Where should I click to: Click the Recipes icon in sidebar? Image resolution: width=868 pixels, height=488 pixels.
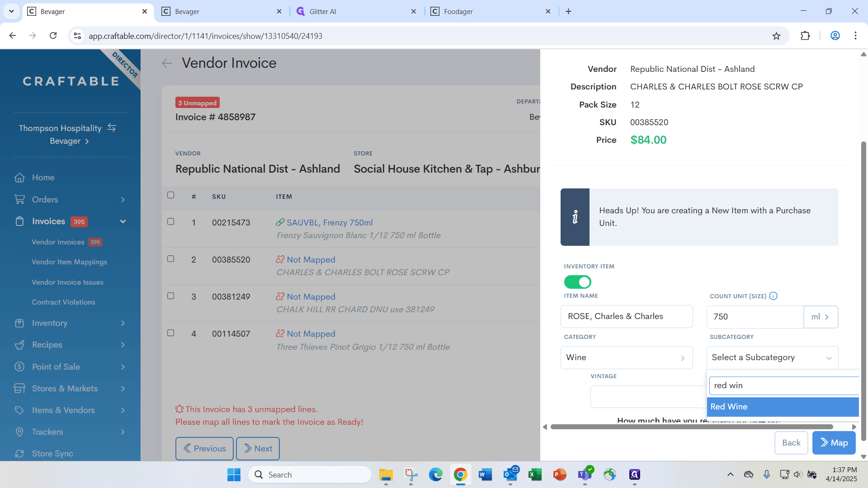pos(19,345)
